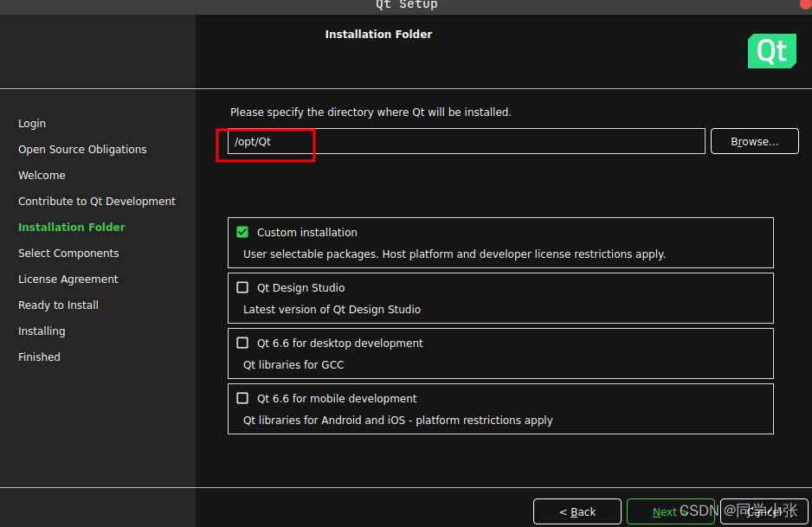Click the 'Please specify the directory' instruction text

(x=371, y=112)
